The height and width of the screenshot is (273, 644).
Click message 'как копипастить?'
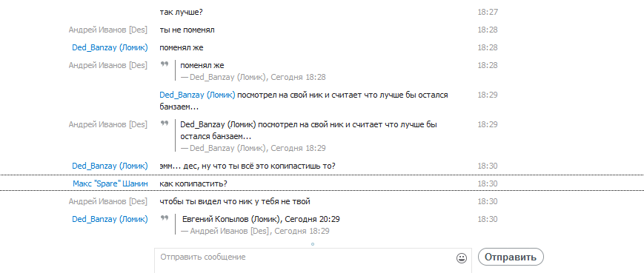coord(193,183)
